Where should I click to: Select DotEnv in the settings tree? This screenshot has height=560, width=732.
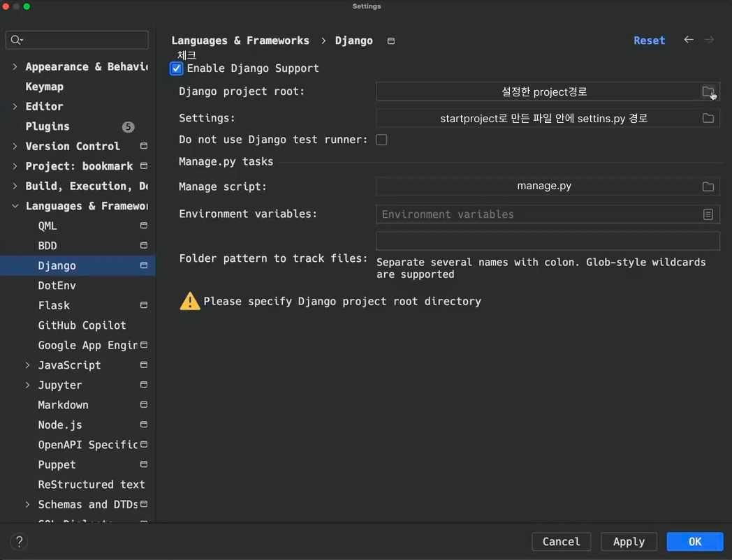(x=57, y=286)
